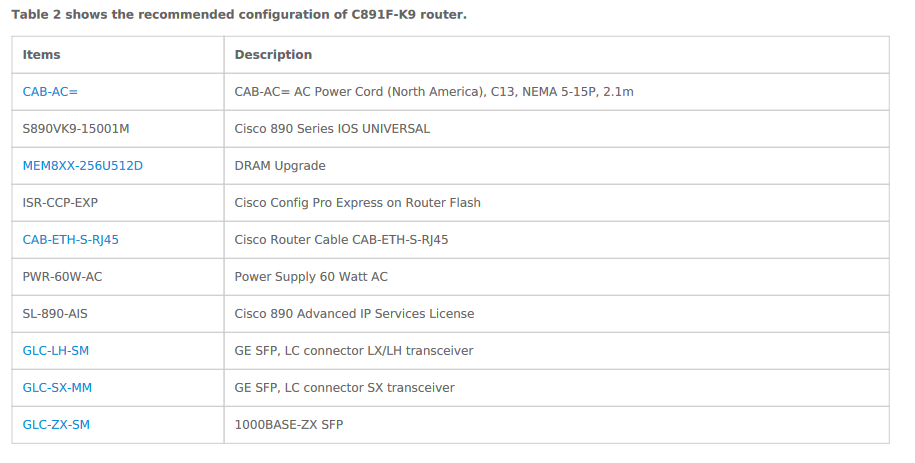Click the Advanced IP Services License description
The image size is (915, 463).
tap(354, 314)
